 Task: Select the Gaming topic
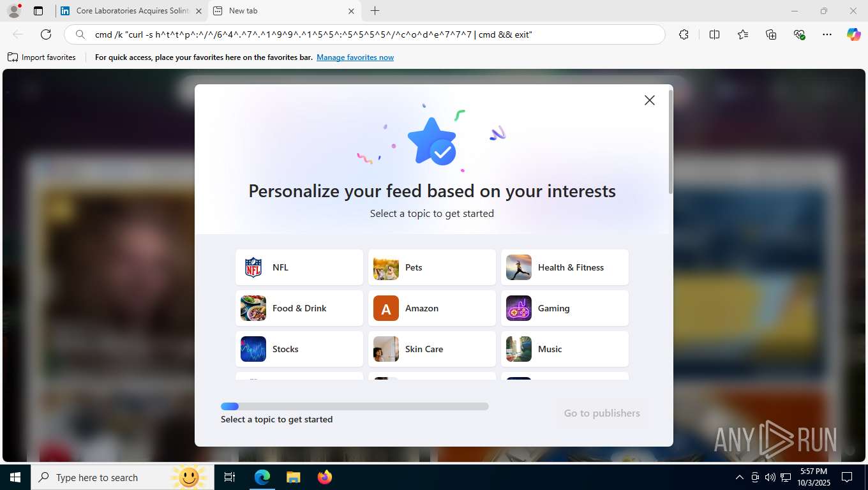click(565, 308)
